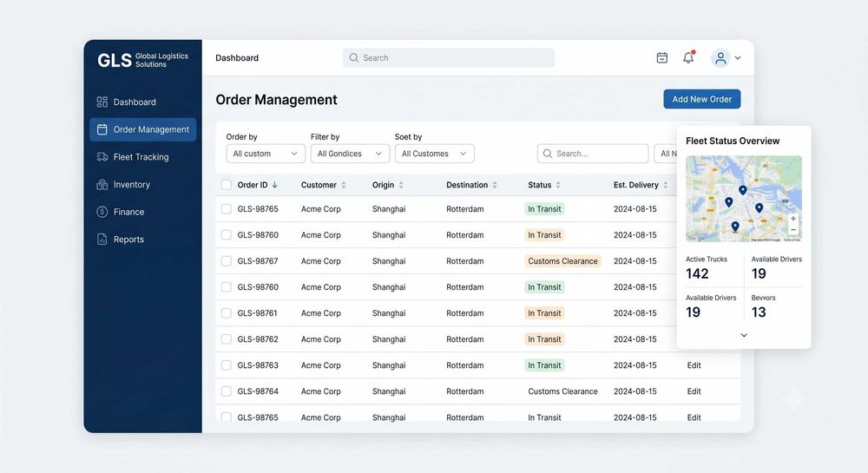Click the Add New Order button
The image size is (868, 473).
tap(702, 99)
